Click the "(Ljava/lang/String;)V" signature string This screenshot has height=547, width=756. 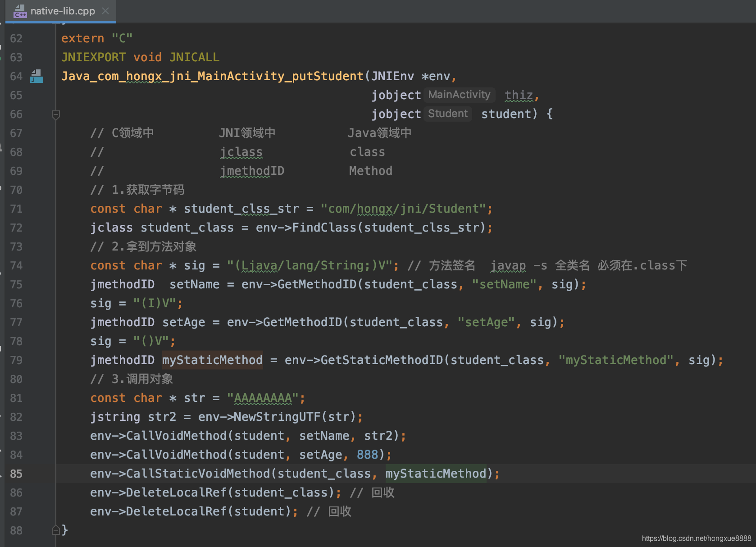[x=310, y=265]
